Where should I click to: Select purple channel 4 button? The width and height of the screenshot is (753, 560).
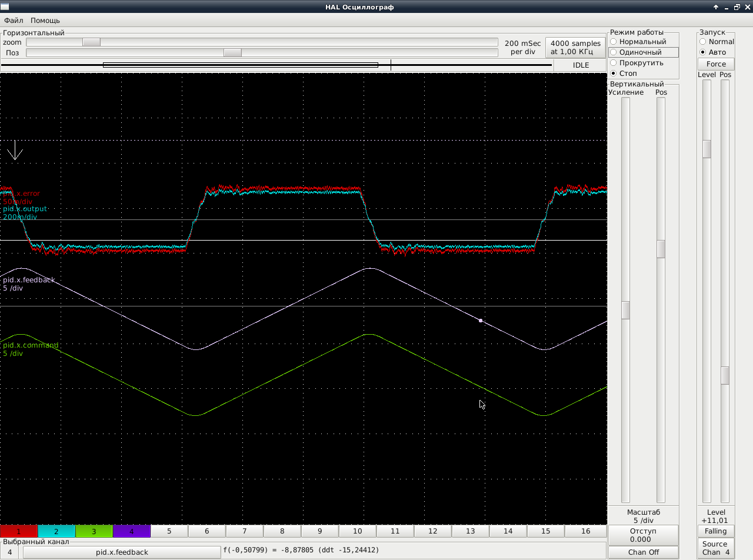click(x=132, y=531)
